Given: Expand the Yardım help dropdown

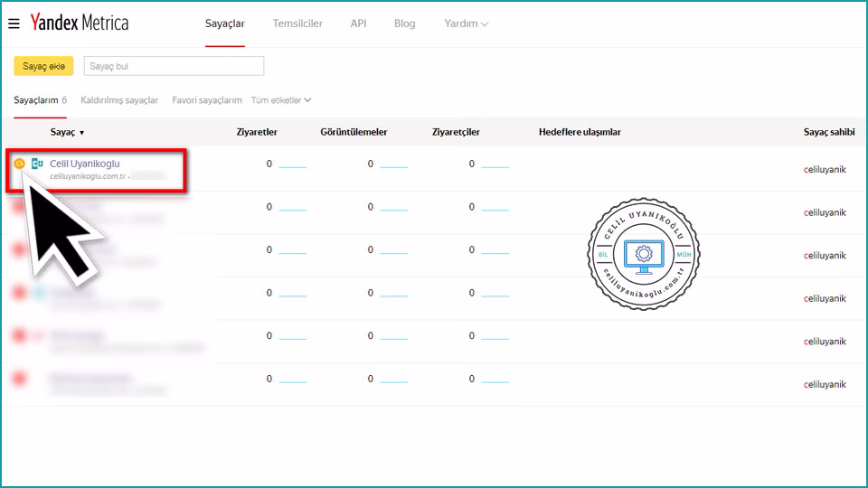Looking at the screenshot, I should [x=467, y=23].
